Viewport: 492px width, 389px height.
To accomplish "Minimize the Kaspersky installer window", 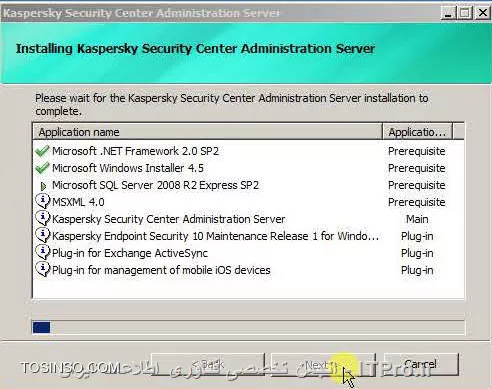I will [x=448, y=13].
